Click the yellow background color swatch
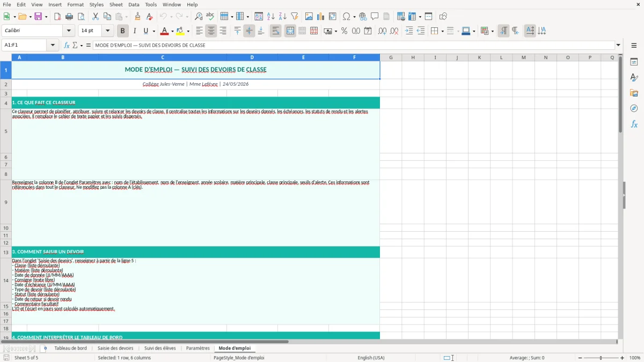Image resolution: width=644 pixels, height=362 pixels. (x=180, y=31)
